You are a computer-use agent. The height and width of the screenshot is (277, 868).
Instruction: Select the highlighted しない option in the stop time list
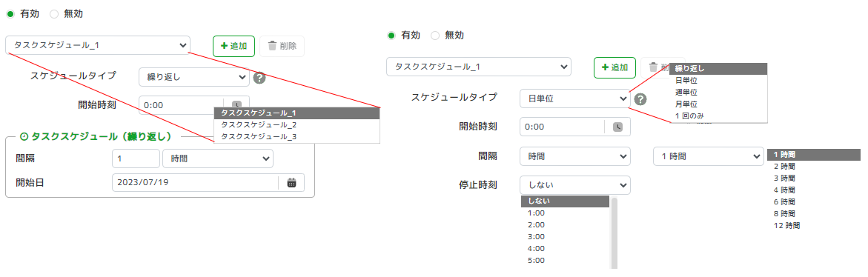coord(565,201)
